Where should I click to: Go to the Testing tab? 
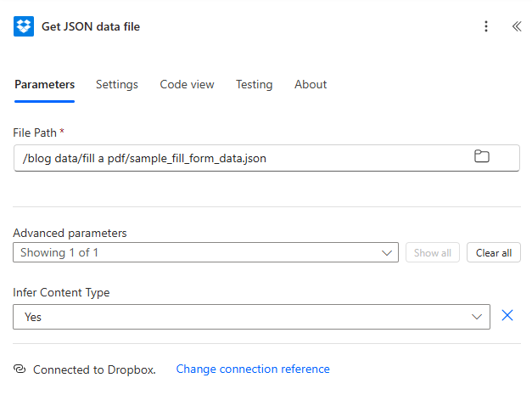(x=254, y=85)
